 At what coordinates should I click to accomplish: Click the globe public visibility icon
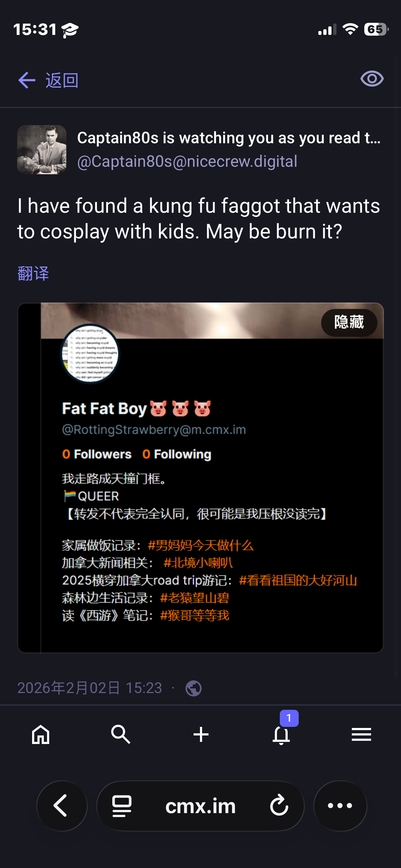click(x=194, y=688)
